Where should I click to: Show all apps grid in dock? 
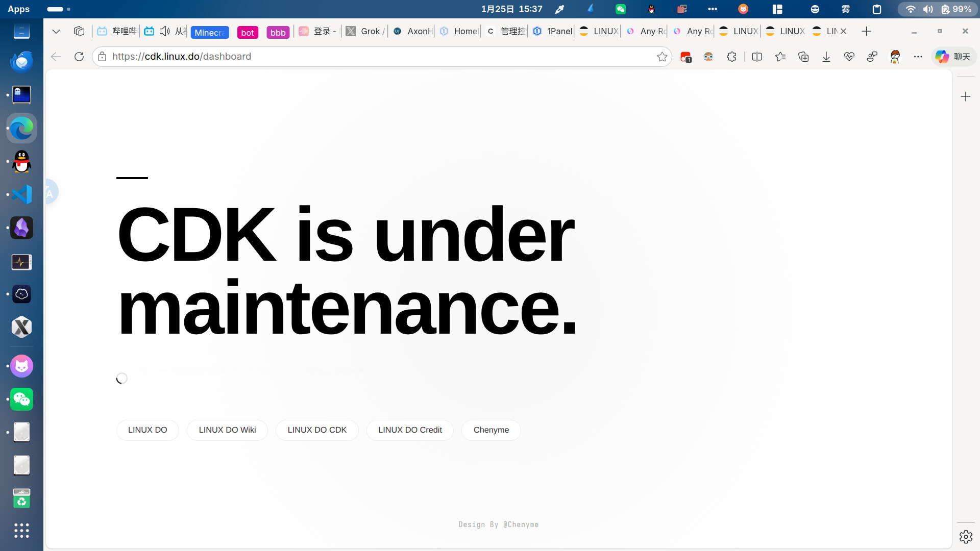point(21,531)
